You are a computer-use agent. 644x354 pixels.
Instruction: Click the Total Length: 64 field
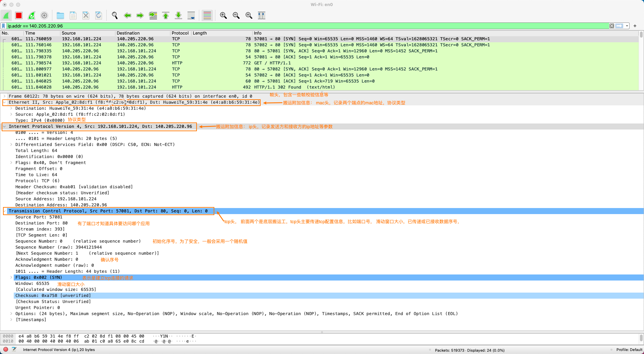click(36, 151)
